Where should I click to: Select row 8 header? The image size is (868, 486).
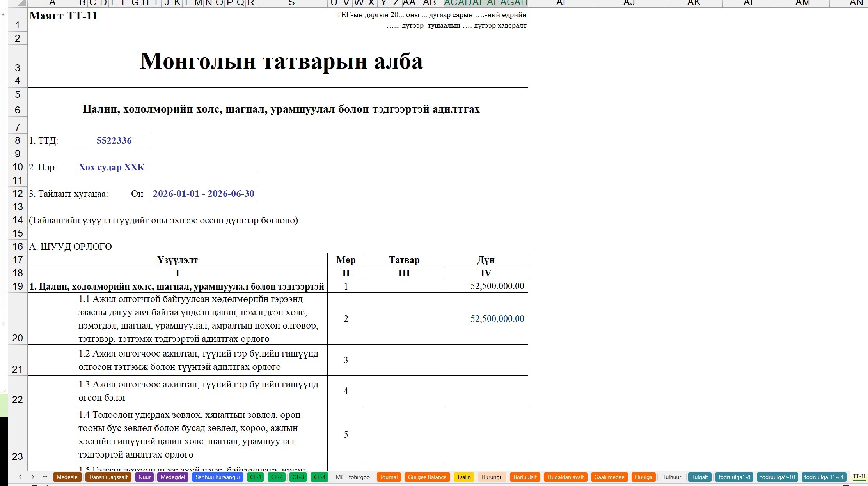(18, 140)
